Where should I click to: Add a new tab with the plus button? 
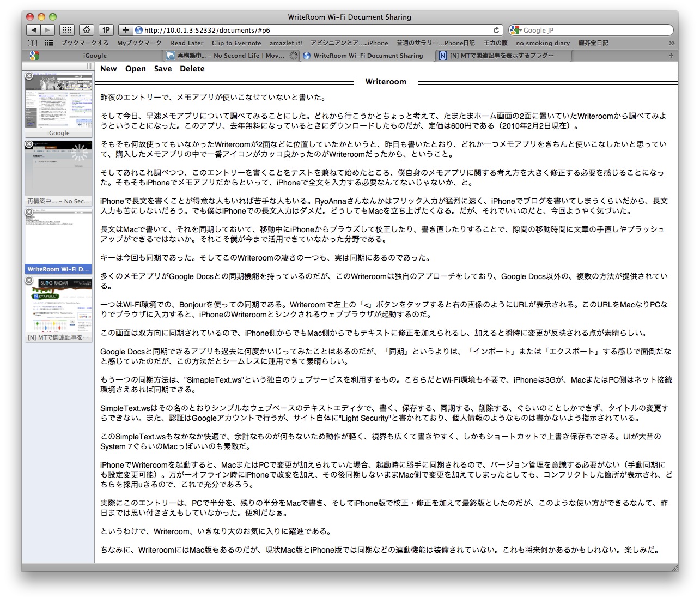pos(671,55)
